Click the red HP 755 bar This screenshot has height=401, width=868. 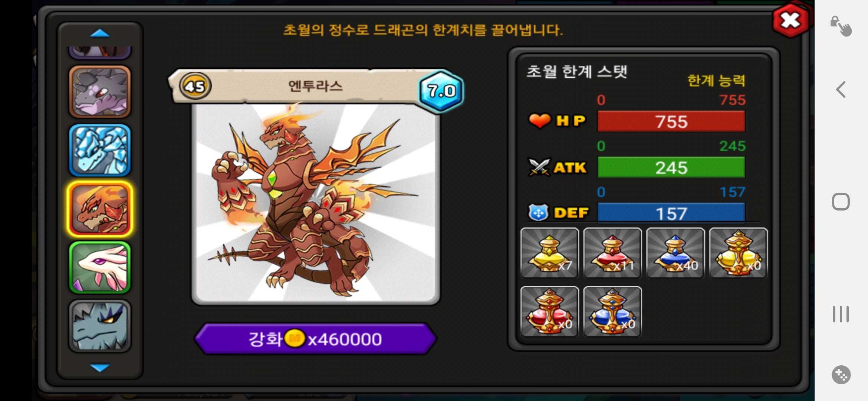pyautogui.click(x=671, y=121)
